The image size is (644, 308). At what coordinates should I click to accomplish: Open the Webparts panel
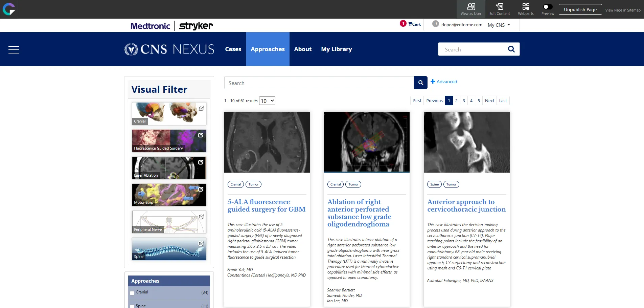click(526, 9)
